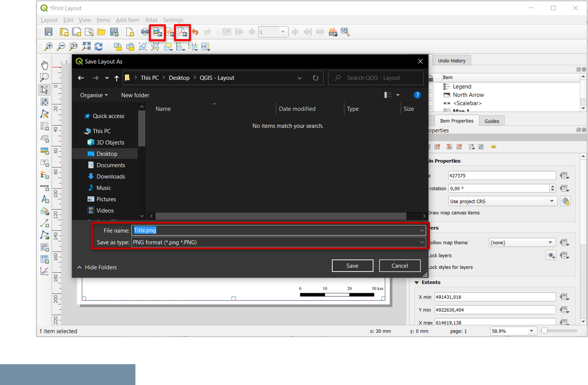588x385 pixels.
Task: Open the Follow map theme (none) dropdown
Action: [x=522, y=242]
